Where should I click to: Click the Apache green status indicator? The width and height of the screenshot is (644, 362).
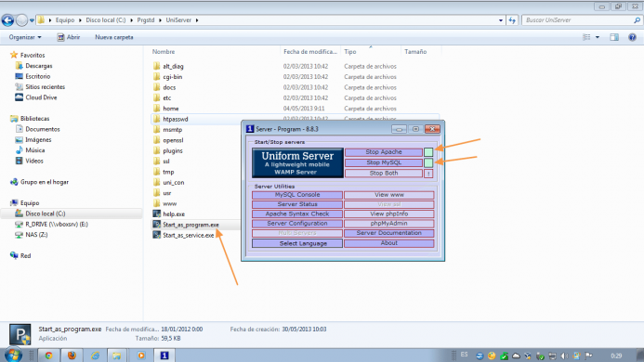pos(428,152)
